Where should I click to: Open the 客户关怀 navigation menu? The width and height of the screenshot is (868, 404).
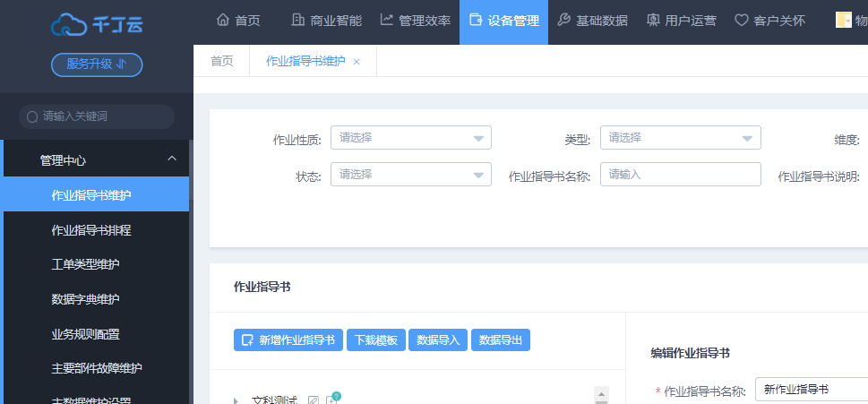[x=769, y=21]
